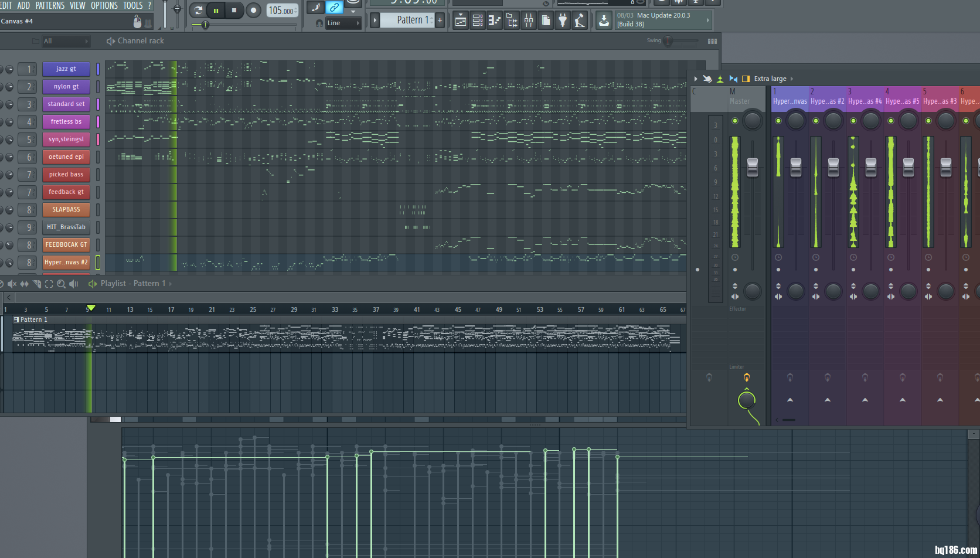The width and height of the screenshot is (980, 558).
Task: Toggle channel select LED beside Hyper..nvas #2
Action: (98, 262)
